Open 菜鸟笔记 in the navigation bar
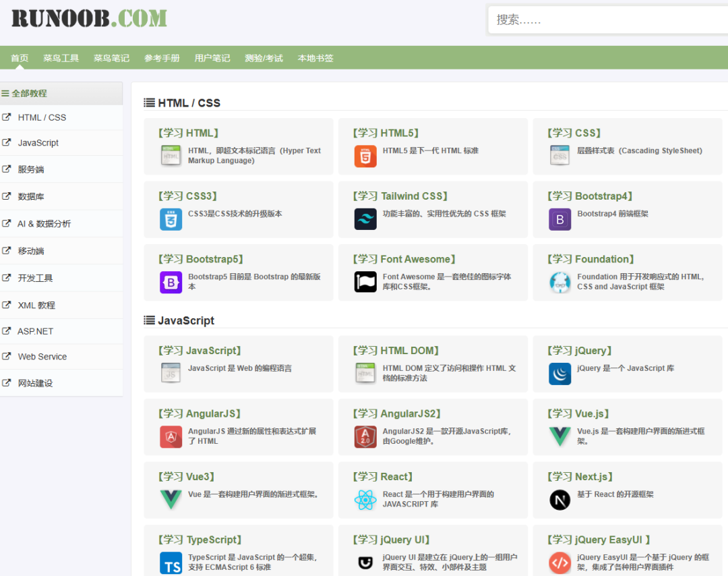The width and height of the screenshot is (728, 576). [111, 58]
